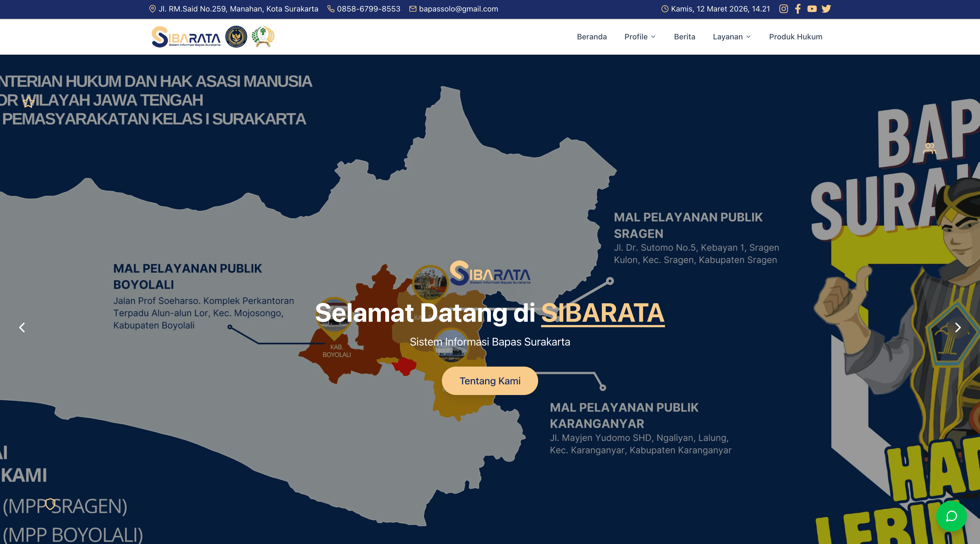Open the Layanan menu item
The image size is (980, 544).
(x=731, y=37)
